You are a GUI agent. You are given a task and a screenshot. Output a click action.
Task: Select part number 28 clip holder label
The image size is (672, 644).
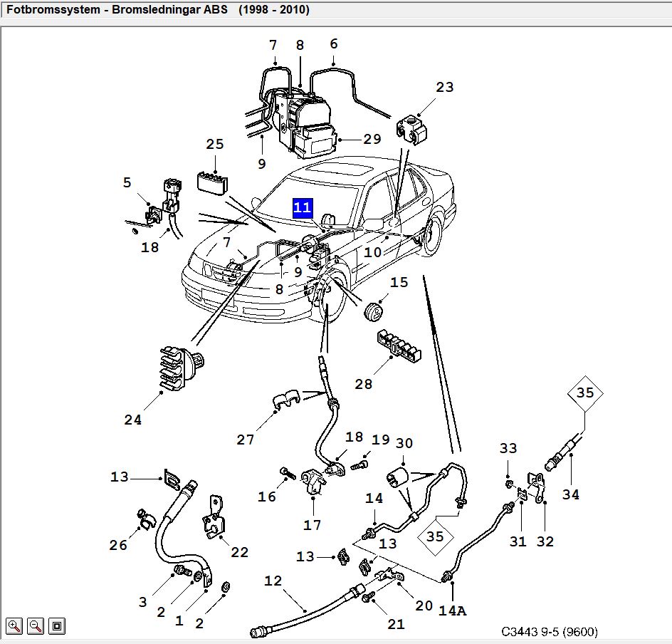click(364, 384)
